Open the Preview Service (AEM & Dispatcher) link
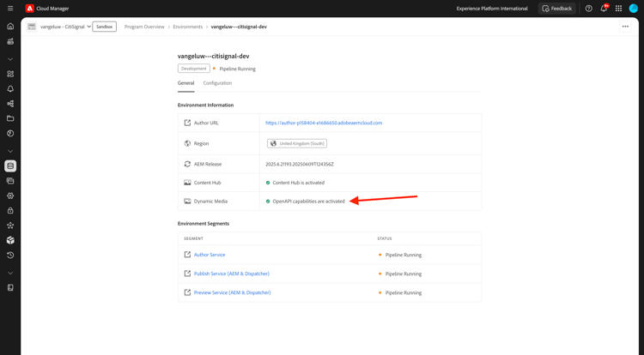Screen dimensions: 644x355 (x=232, y=292)
